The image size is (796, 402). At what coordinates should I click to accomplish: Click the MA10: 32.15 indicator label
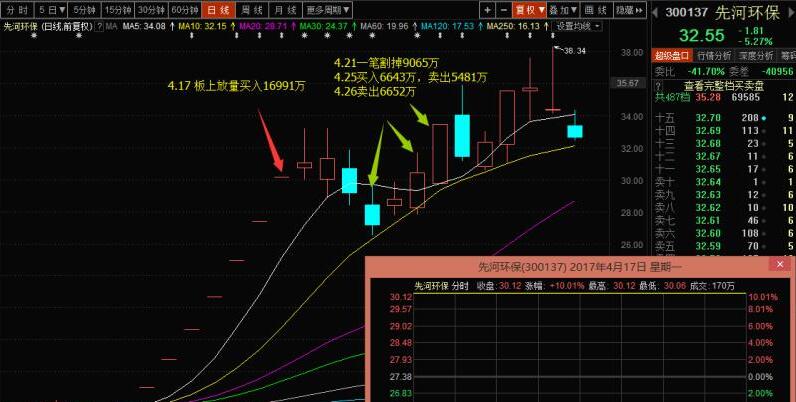(202, 26)
